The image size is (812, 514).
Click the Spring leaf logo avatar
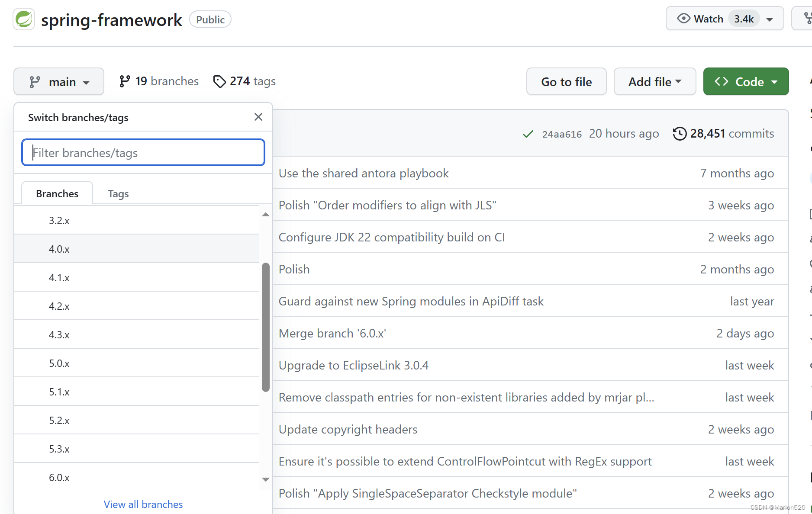(24, 19)
